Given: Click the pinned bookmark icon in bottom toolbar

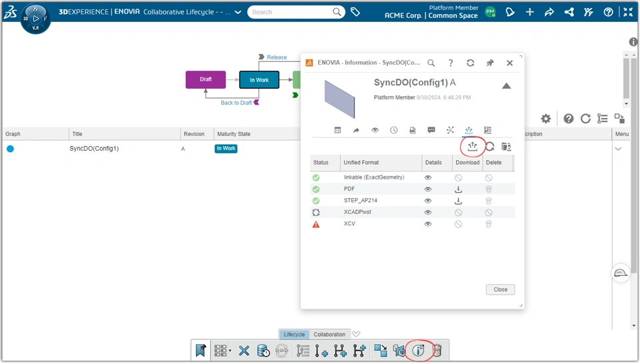Looking at the screenshot, I should [x=201, y=351].
